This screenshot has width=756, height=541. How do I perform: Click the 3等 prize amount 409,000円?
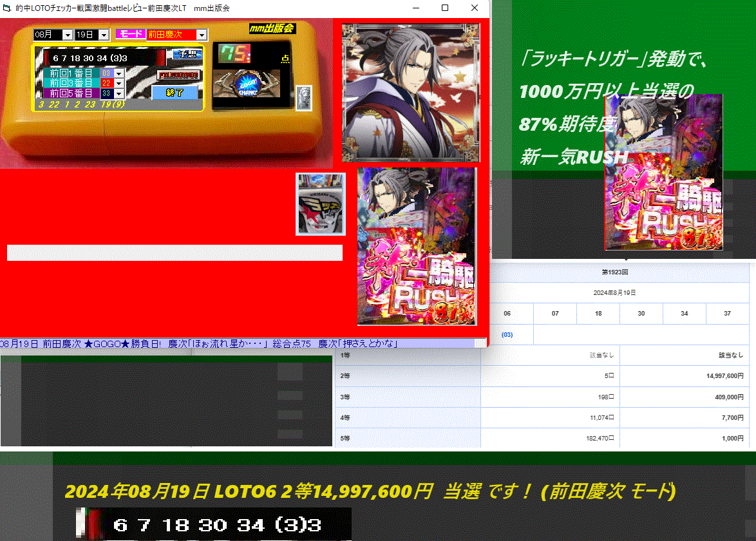click(729, 397)
